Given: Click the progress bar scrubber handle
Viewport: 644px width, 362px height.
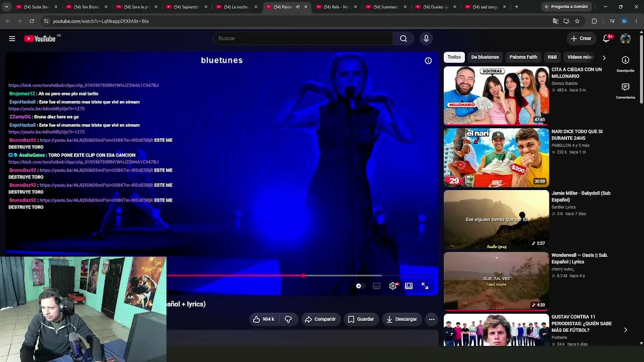Looking at the screenshot, I should 303,276.
